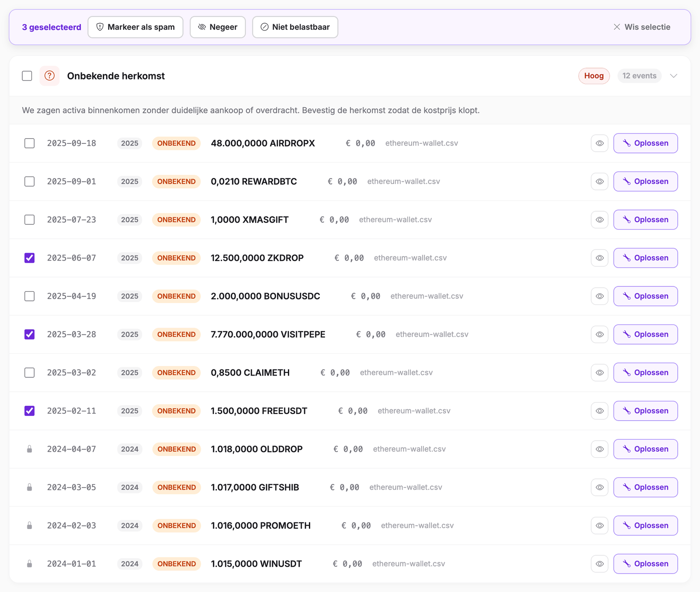
Task: Uncheck the ZKDROP row checkbox
Action: tap(29, 258)
